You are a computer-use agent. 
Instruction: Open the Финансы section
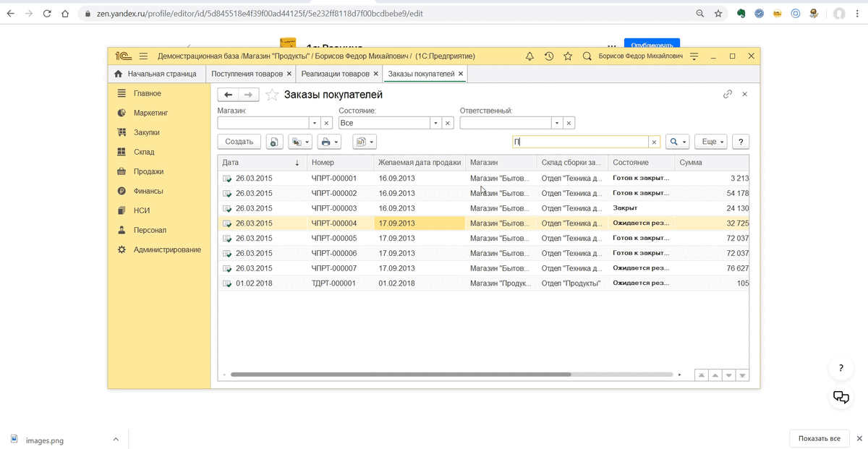coord(148,191)
